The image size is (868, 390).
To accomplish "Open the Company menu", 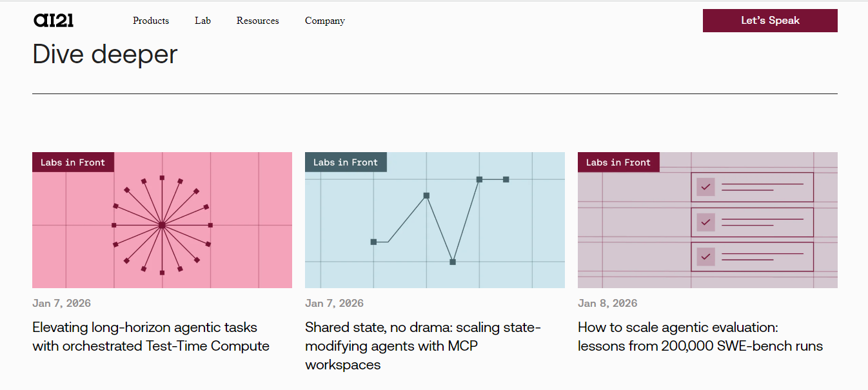I will [324, 21].
